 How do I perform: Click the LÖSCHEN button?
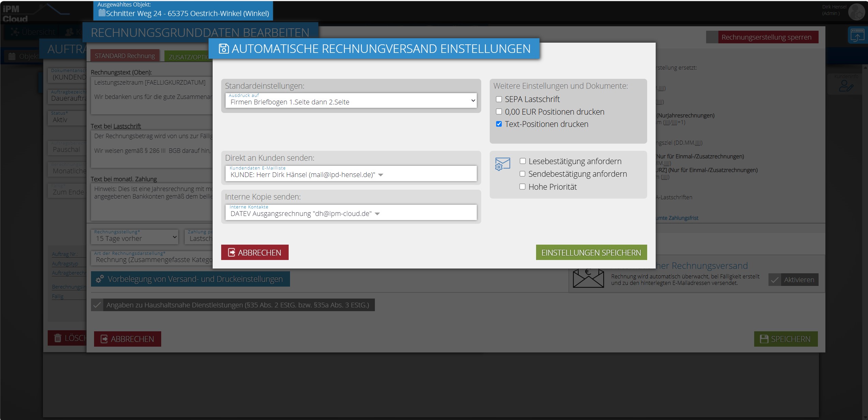coord(67,338)
